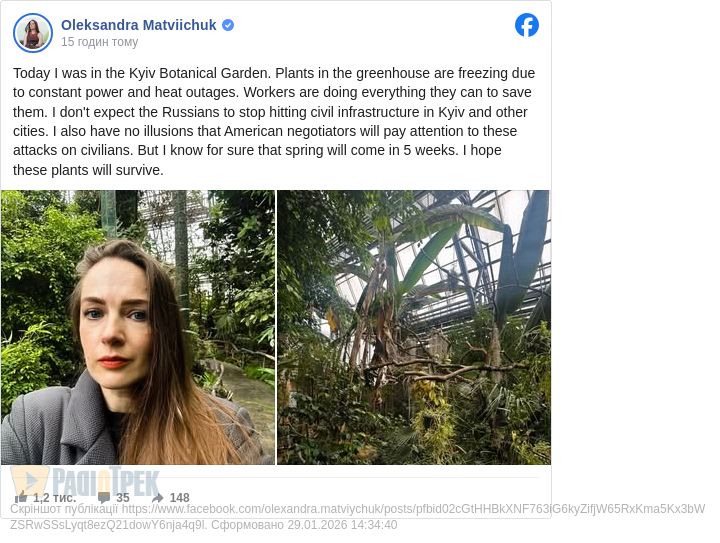Click the Facebook logo icon
This screenshot has height=543, width=720.
pos(527,25)
